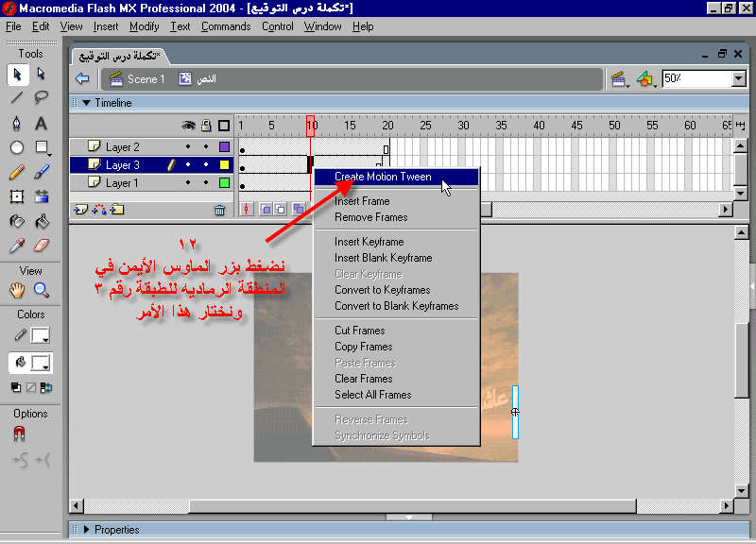The height and width of the screenshot is (544, 756).
Task: Click the No Color button
Action: tap(31, 387)
